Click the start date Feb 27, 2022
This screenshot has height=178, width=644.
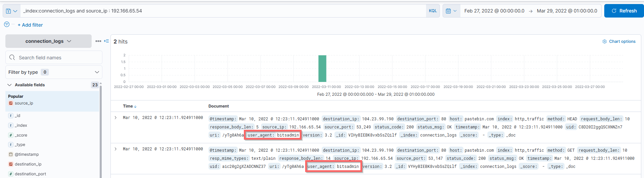[494, 11]
